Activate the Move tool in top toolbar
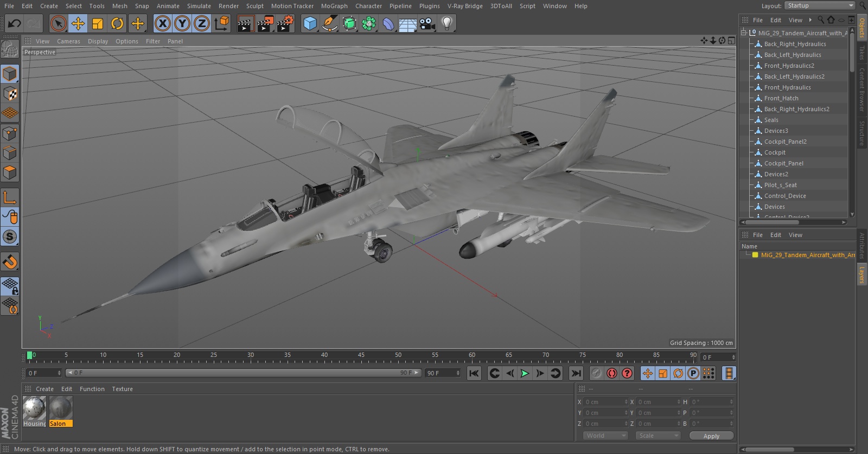The height and width of the screenshot is (454, 868). pyautogui.click(x=78, y=23)
